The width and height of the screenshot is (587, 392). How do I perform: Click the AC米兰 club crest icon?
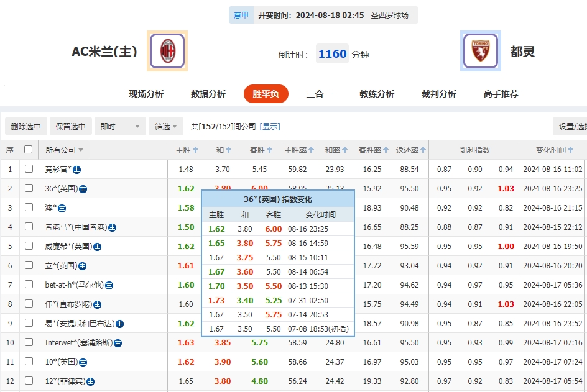167,51
